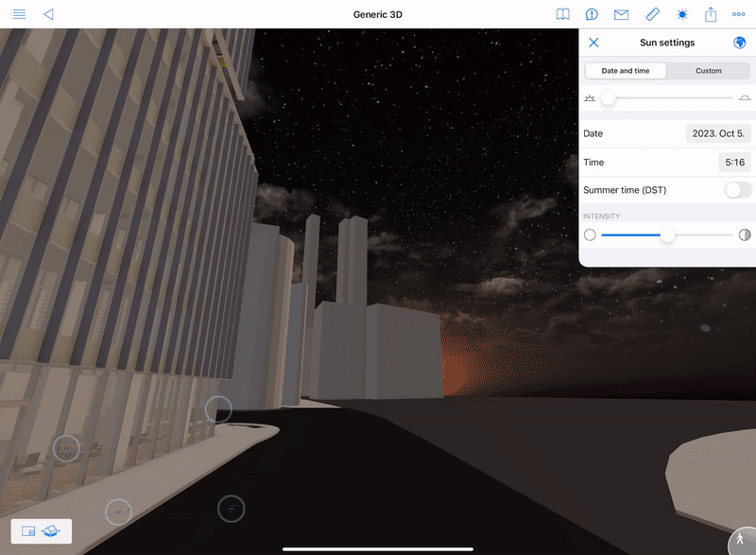Switch to the 2D floor plan view
The width and height of the screenshot is (756, 555).
coord(28,531)
